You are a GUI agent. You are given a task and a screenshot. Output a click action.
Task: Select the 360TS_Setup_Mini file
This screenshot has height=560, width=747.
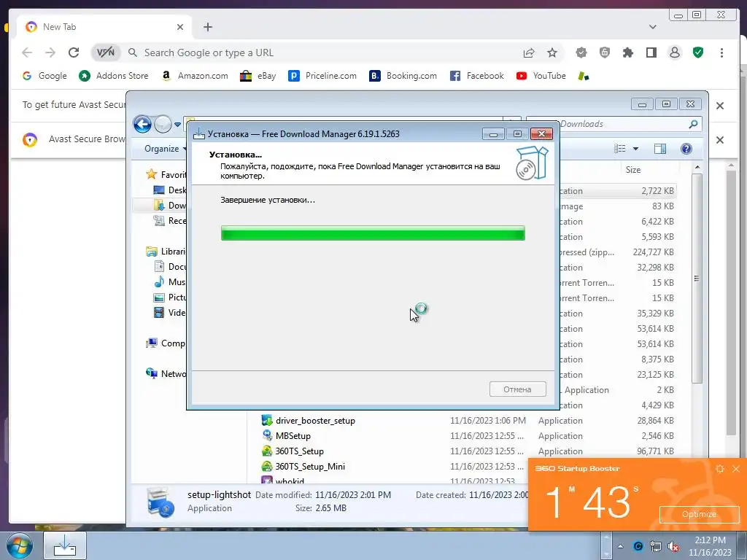click(x=309, y=466)
